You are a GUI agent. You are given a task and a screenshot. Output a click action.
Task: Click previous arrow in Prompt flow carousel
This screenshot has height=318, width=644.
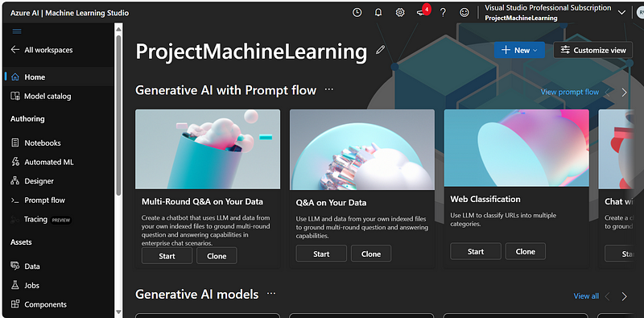(x=608, y=93)
